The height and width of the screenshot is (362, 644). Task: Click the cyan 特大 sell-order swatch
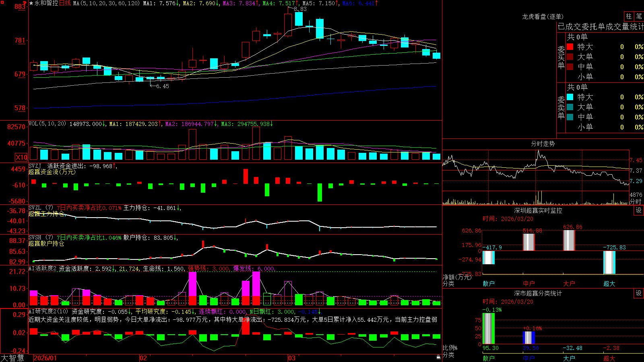click(570, 97)
